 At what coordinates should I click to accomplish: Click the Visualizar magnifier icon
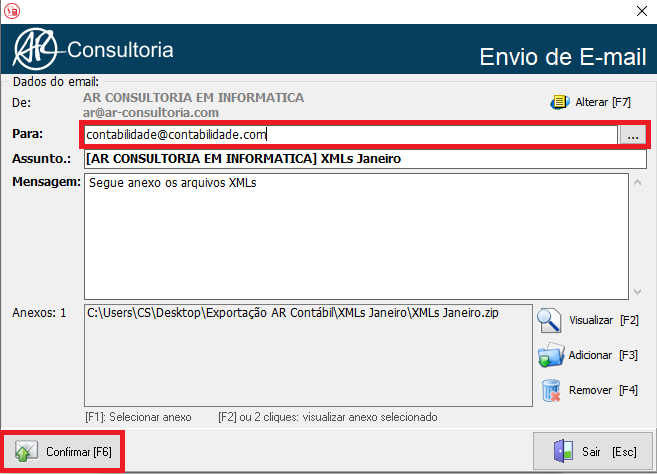[549, 321]
